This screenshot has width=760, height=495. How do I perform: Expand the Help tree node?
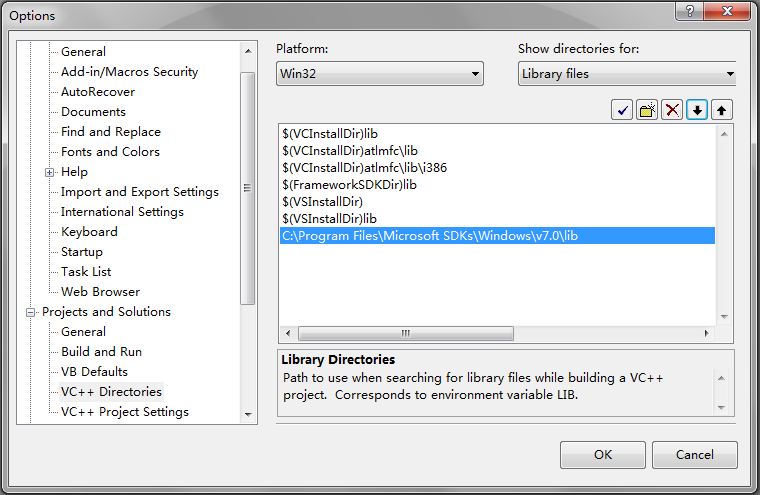[50, 172]
